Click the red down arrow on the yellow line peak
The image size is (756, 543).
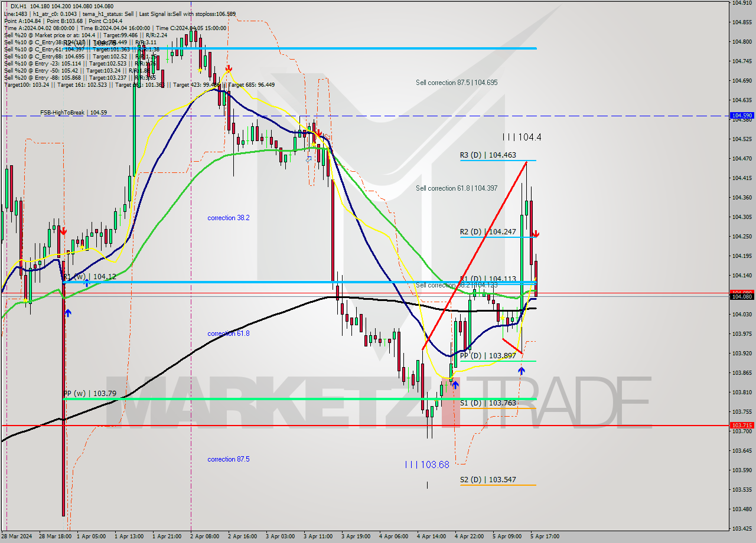point(228,70)
